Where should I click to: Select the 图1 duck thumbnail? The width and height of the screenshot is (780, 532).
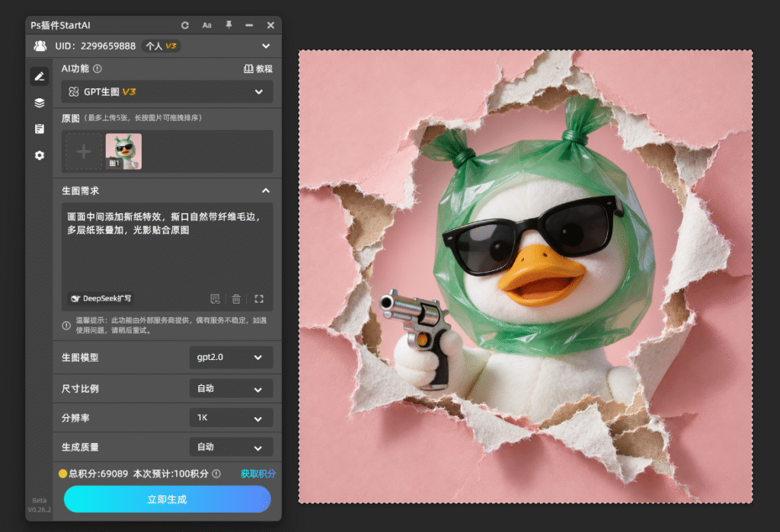tap(124, 151)
